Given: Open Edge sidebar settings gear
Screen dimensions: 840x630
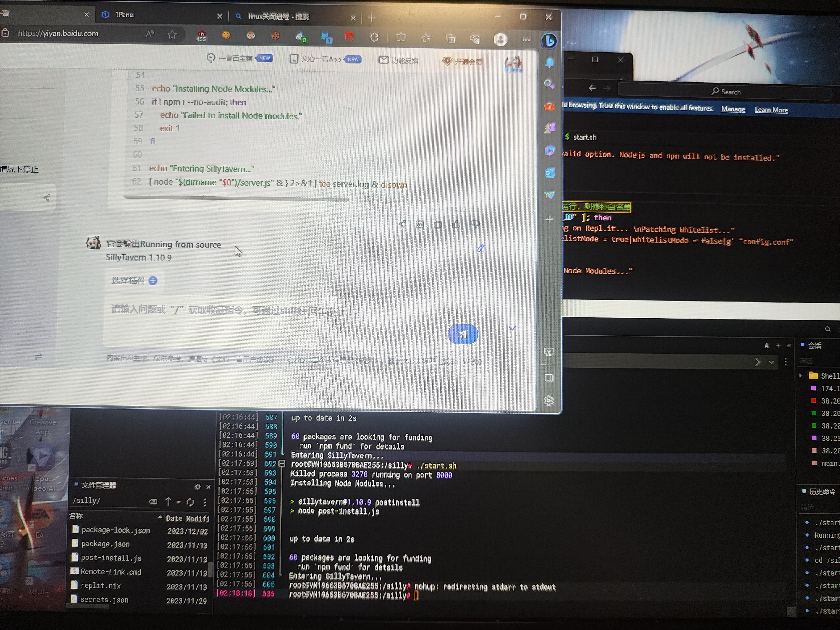Looking at the screenshot, I should click(549, 401).
